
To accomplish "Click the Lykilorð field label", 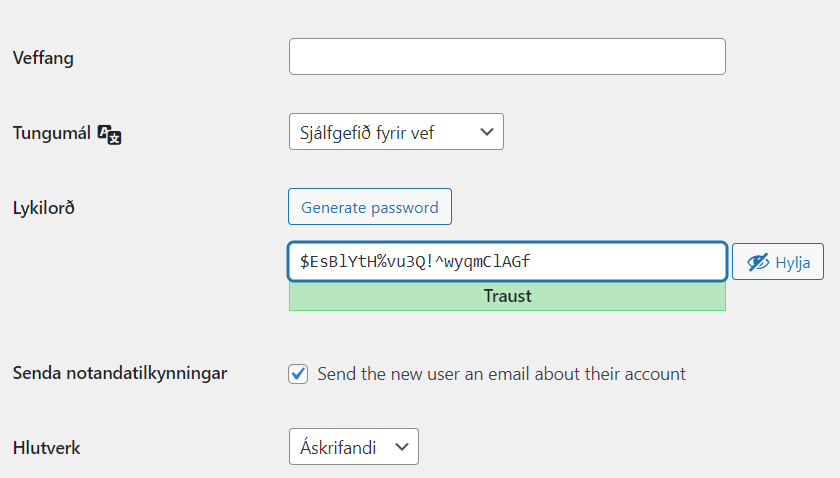I will pyautogui.click(x=44, y=208).
